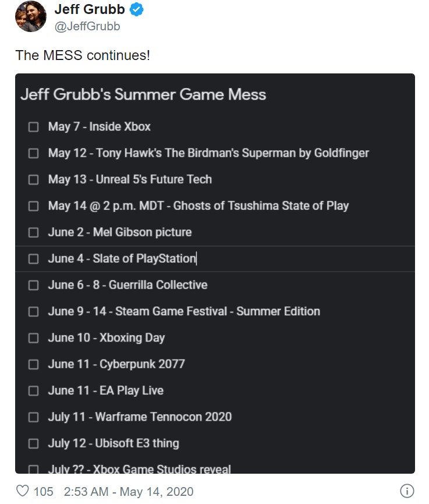Check the May 7 Inside Xbox box
Screen dimensions: 429x504
point(34,127)
